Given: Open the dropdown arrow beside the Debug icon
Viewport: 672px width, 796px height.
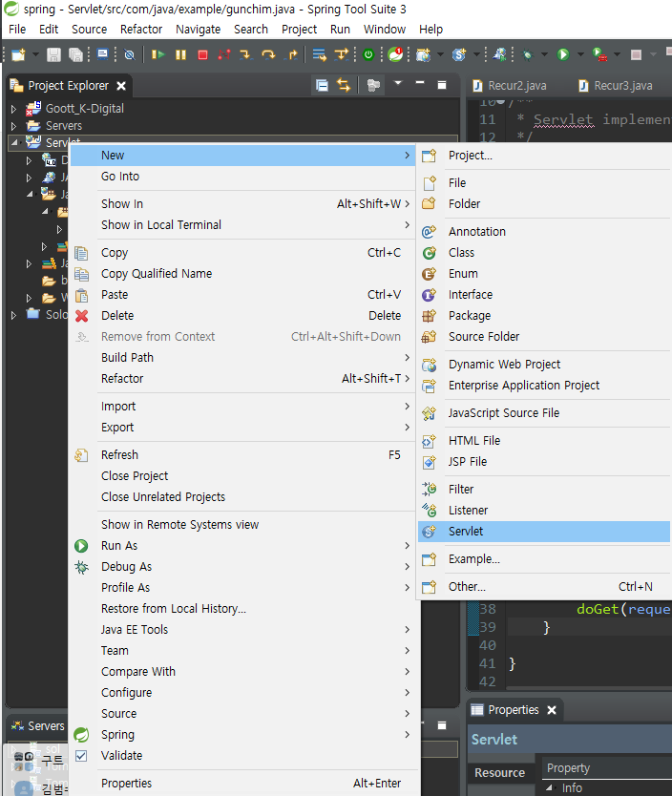Looking at the screenshot, I should pos(545,54).
